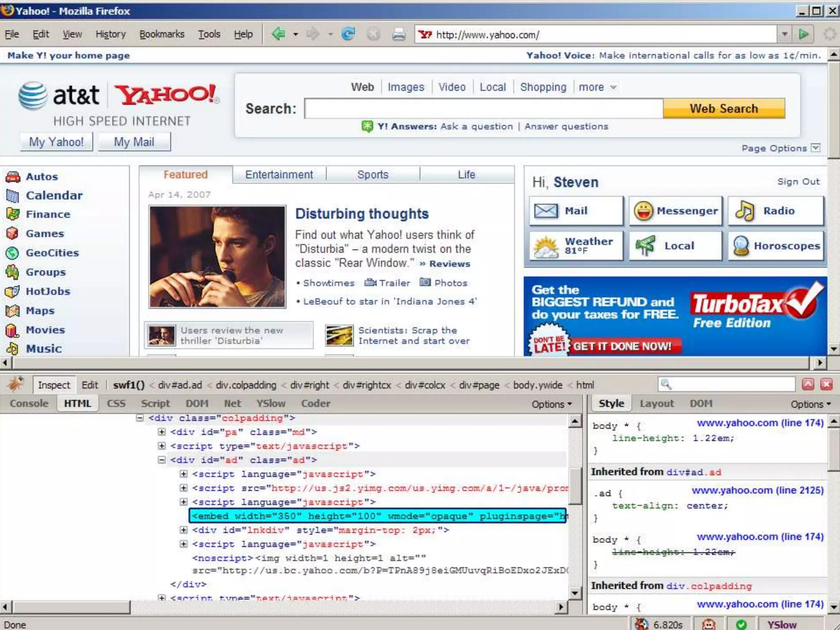Collapse the div class colpadding node

140,418
